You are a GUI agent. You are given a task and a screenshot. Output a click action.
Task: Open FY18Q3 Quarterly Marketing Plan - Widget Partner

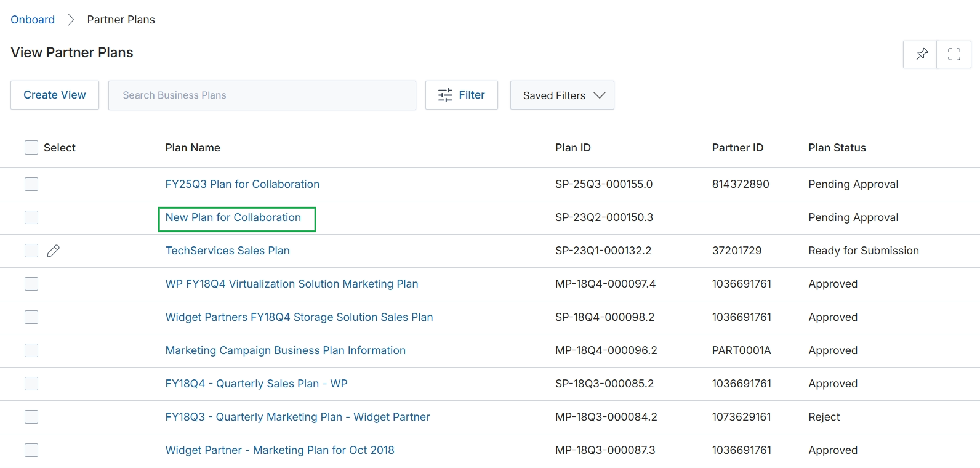298,417
